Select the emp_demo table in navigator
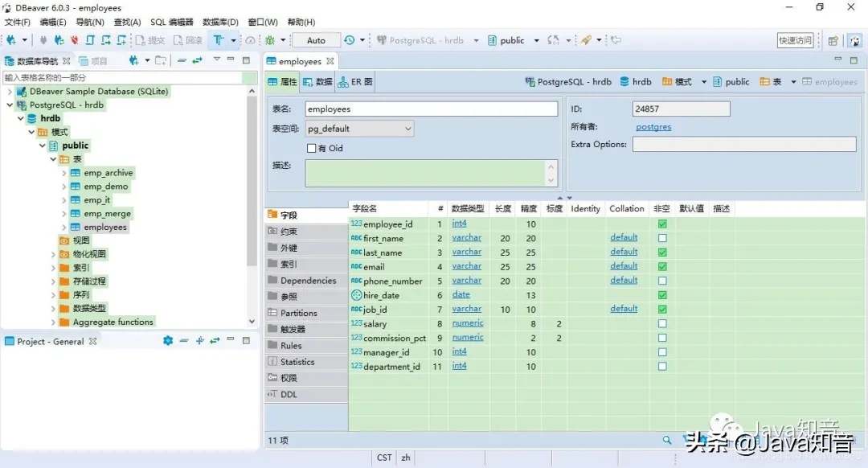The image size is (868, 468). click(106, 186)
